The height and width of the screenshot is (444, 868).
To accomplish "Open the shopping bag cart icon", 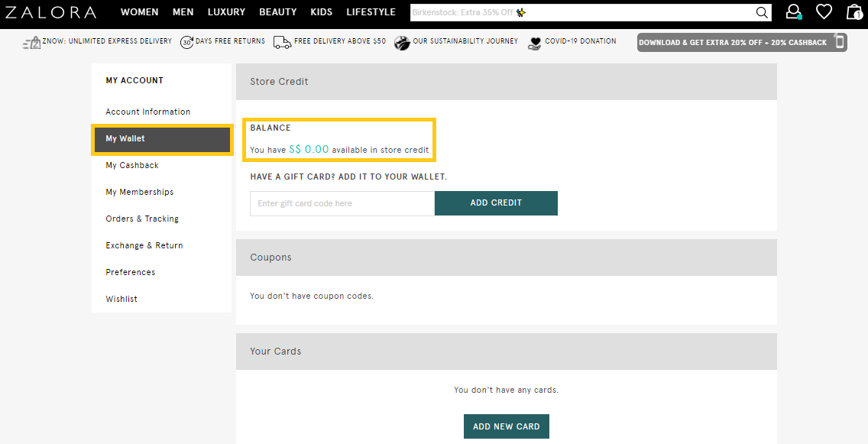I will pyautogui.click(x=855, y=11).
